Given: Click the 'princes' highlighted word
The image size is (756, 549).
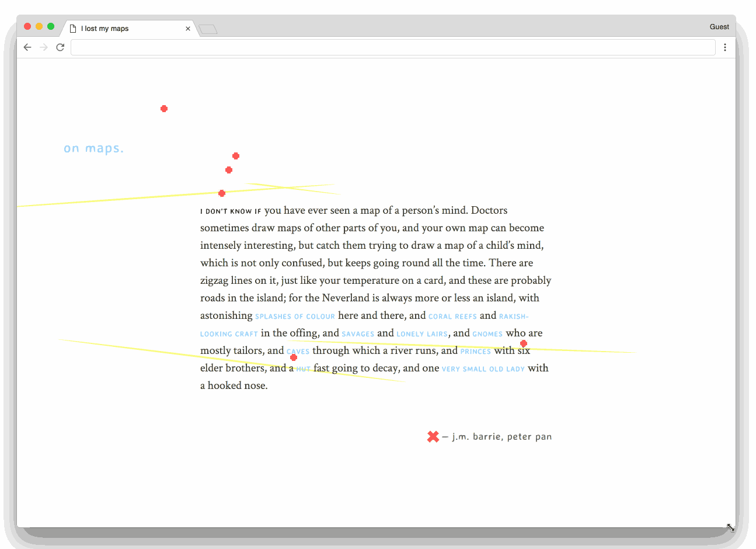Looking at the screenshot, I should 475,352.
